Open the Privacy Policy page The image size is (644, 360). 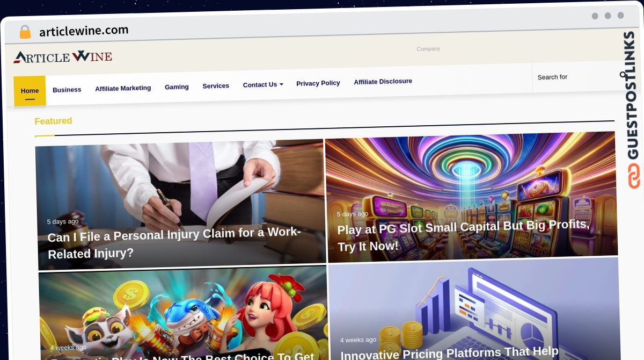pos(318,83)
